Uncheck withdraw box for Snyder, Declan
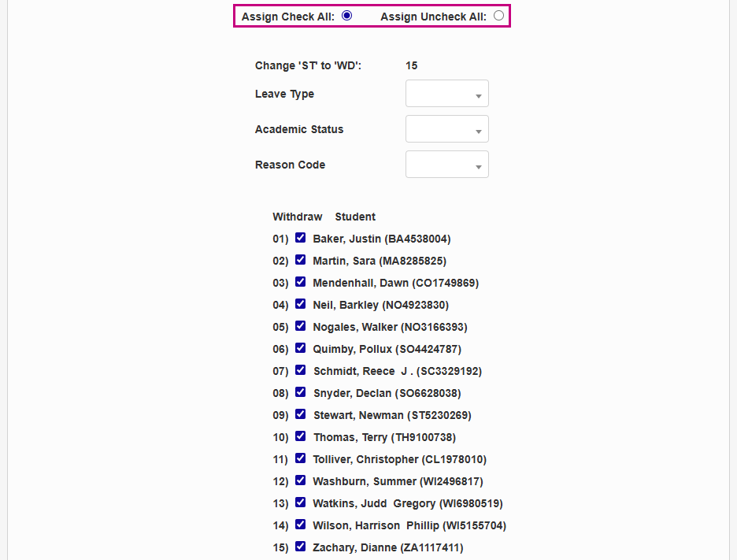This screenshot has width=737, height=560. [300, 392]
